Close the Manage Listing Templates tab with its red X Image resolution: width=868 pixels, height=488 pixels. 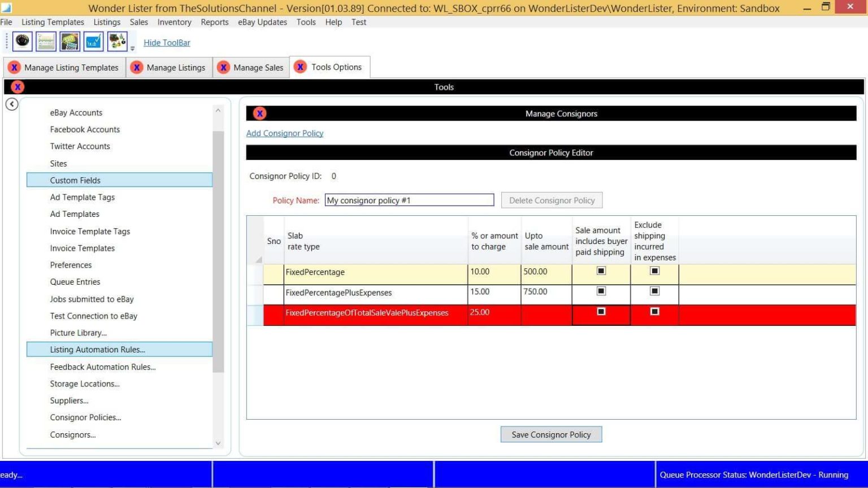coord(14,68)
